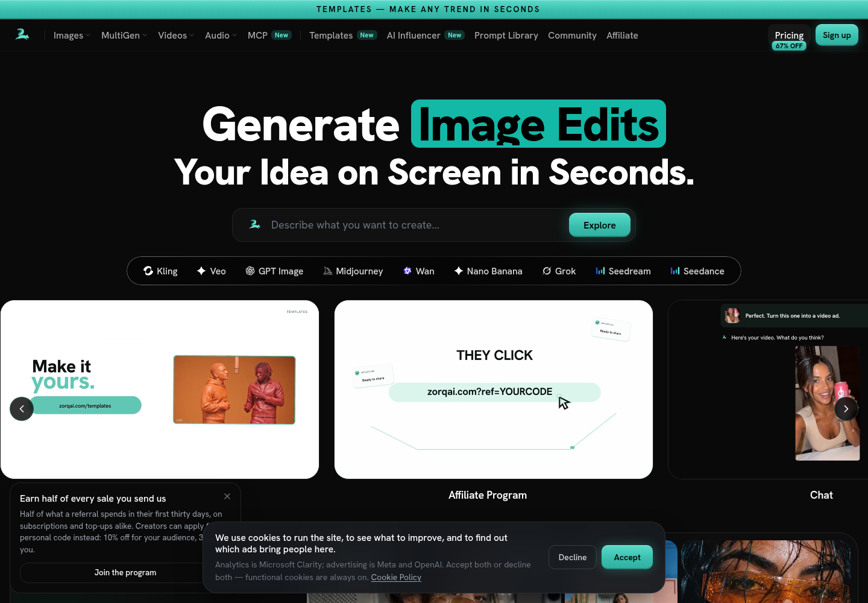
Task: Click the Sign up button
Action: pyautogui.click(x=837, y=35)
